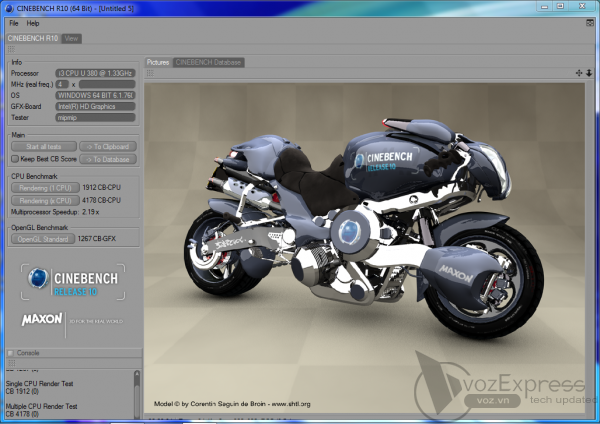Click the 4178 CB-CPU score text

click(x=101, y=200)
